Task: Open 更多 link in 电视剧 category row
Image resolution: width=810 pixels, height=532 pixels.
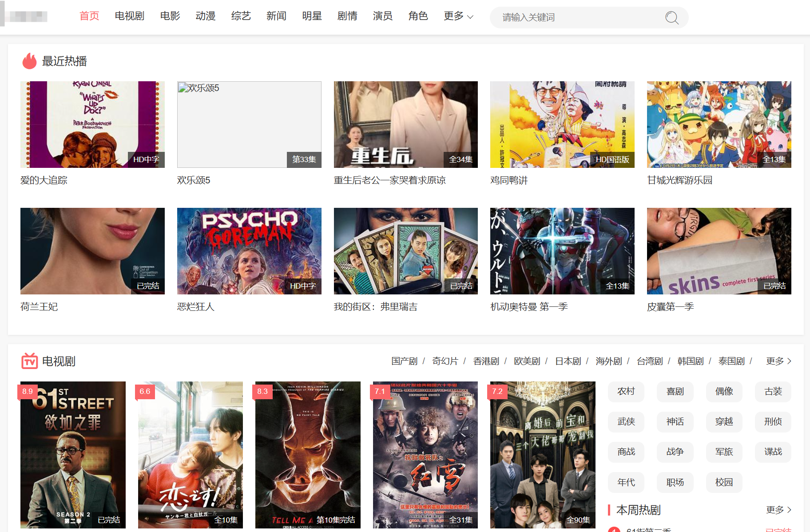Action: pos(778,361)
